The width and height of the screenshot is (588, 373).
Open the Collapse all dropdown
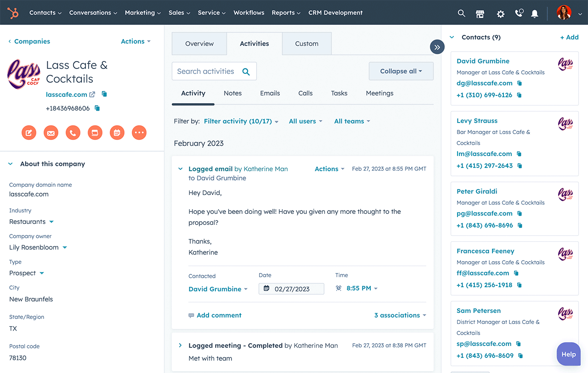click(401, 71)
